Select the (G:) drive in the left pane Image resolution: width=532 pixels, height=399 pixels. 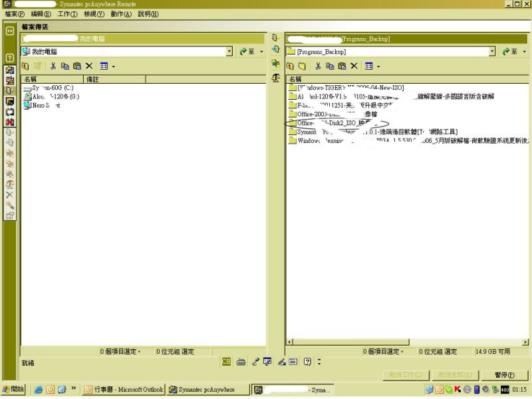pos(51,96)
